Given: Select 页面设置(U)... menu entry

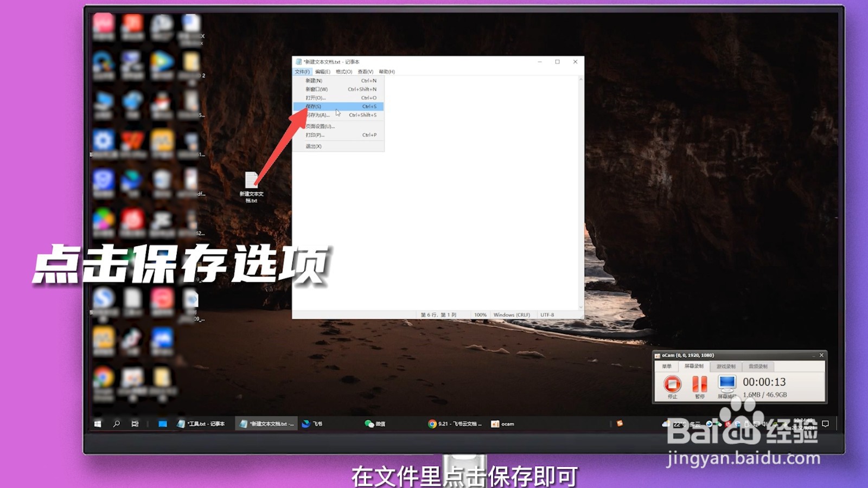Looking at the screenshot, I should pos(339,126).
